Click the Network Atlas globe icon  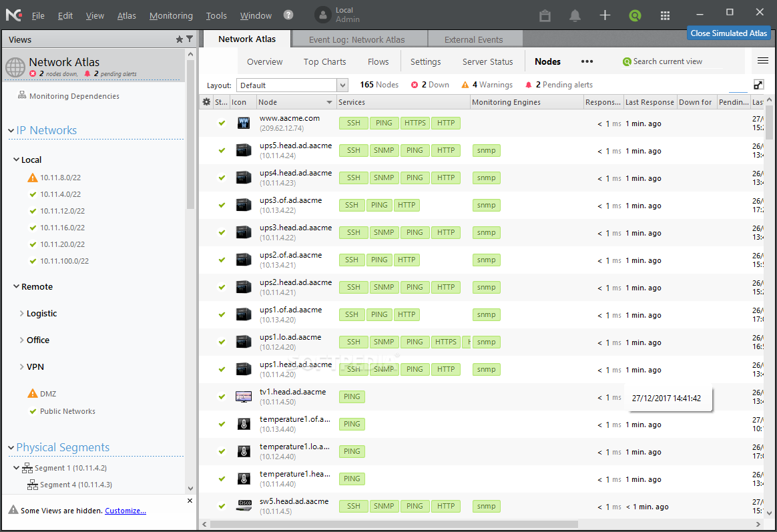click(x=15, y=67)
